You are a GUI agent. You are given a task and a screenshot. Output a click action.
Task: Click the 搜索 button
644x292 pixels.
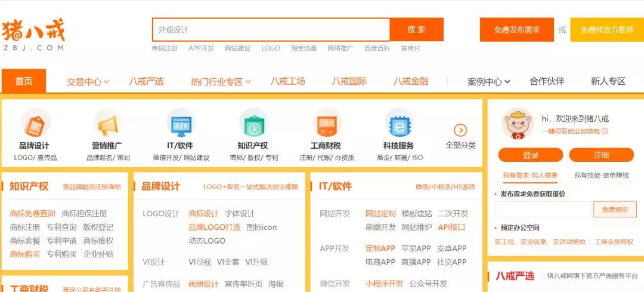coord(416,30)
